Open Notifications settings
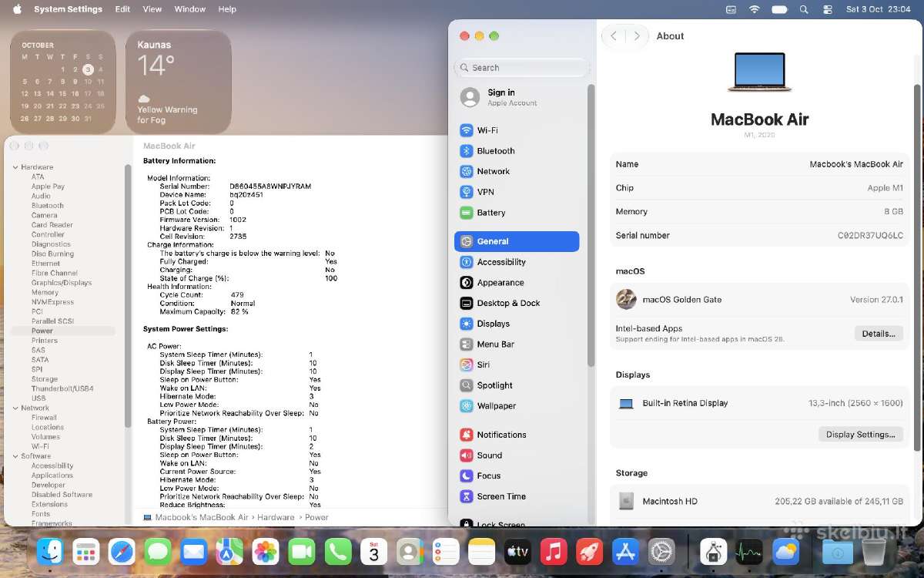Viewport: 924px width, 578px height. click(517, 435)
